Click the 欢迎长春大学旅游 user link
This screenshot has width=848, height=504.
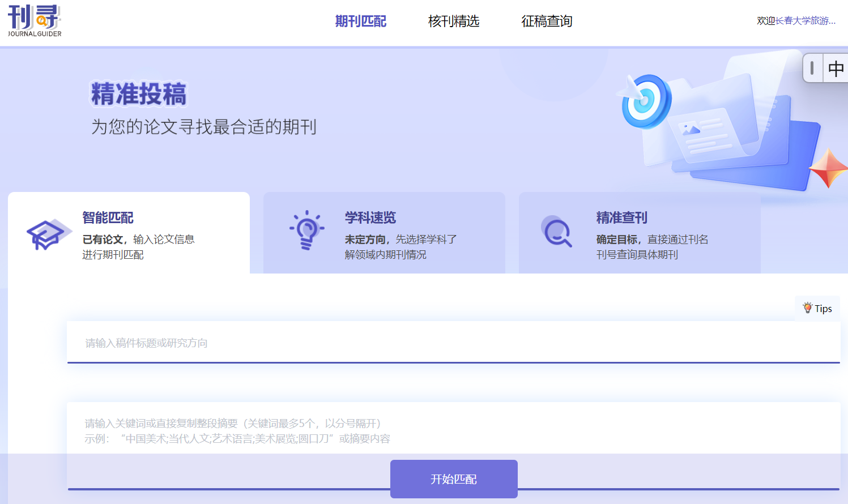(x=796, y=21)
